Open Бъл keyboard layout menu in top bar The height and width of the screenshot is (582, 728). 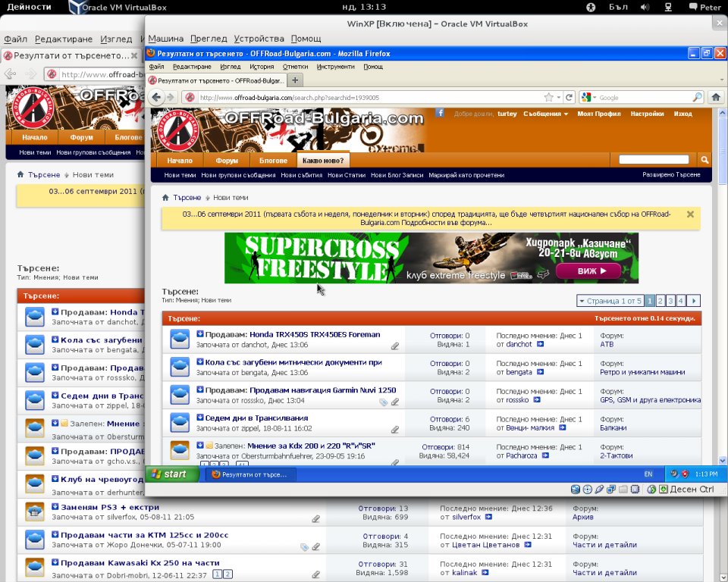pyautogui.click(x=618, y=7)
